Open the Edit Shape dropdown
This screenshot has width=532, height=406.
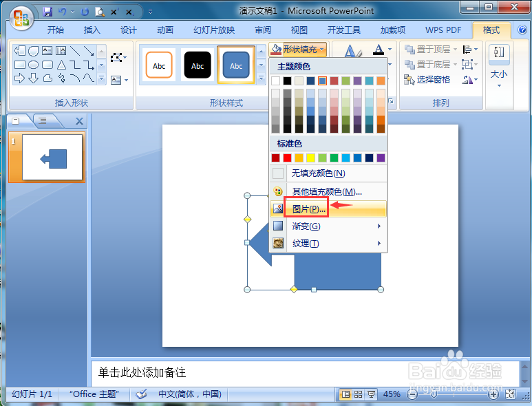click(118, 57)
